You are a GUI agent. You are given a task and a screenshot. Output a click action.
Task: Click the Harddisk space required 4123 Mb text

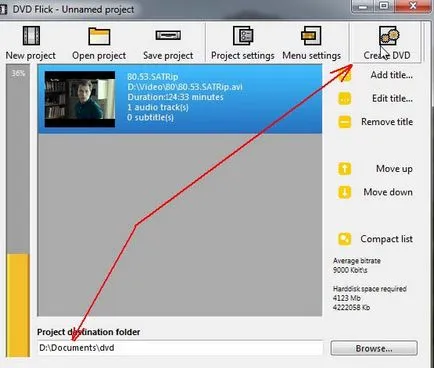pos(370,293)
